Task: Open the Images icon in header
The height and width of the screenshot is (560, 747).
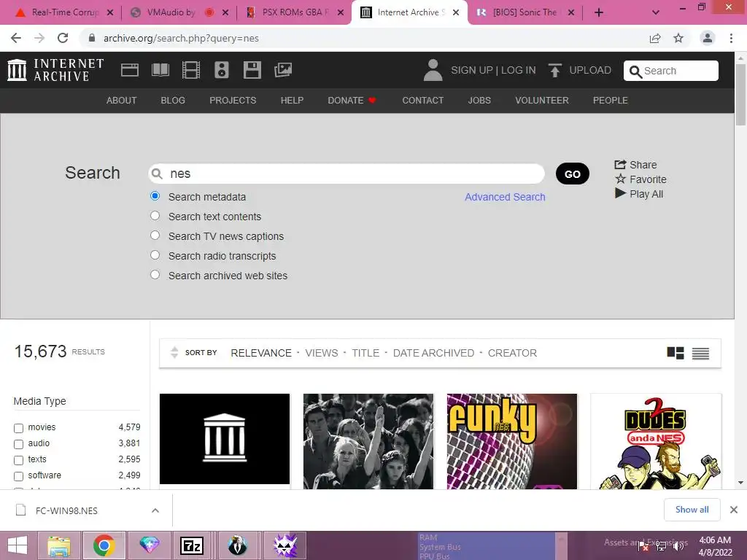Action: point(283,70)
